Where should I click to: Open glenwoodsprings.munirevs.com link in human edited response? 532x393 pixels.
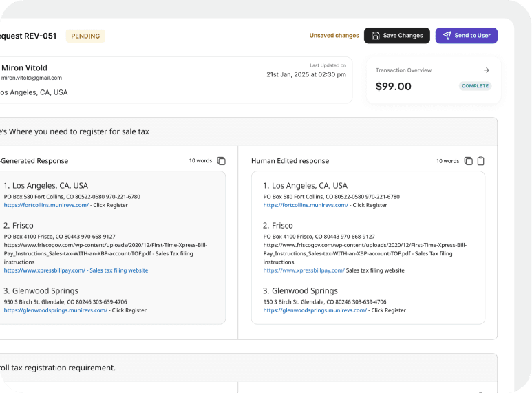click(x=315, y=310)
